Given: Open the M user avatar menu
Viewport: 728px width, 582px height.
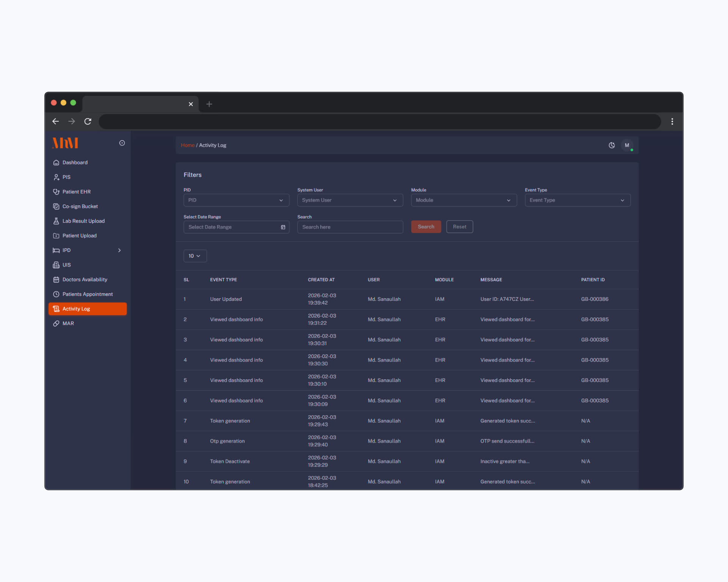Looking at the screenshot, I should 627,145.
